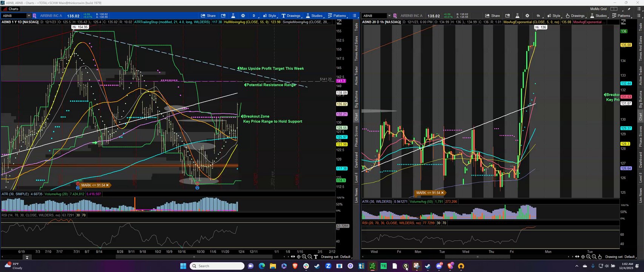Open left chart settings gear
This screenshot has height=272, width=644.
[243, 15]
